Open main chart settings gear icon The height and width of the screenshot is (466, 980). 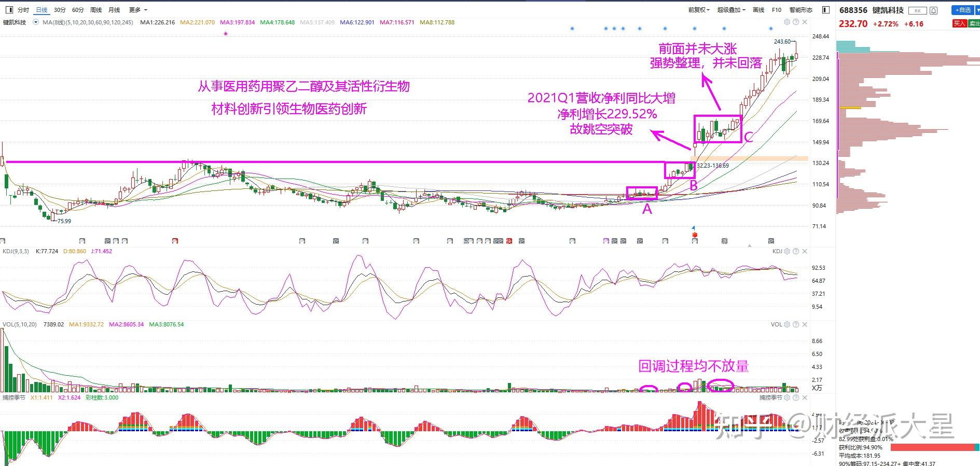click(x=787, y=22)
